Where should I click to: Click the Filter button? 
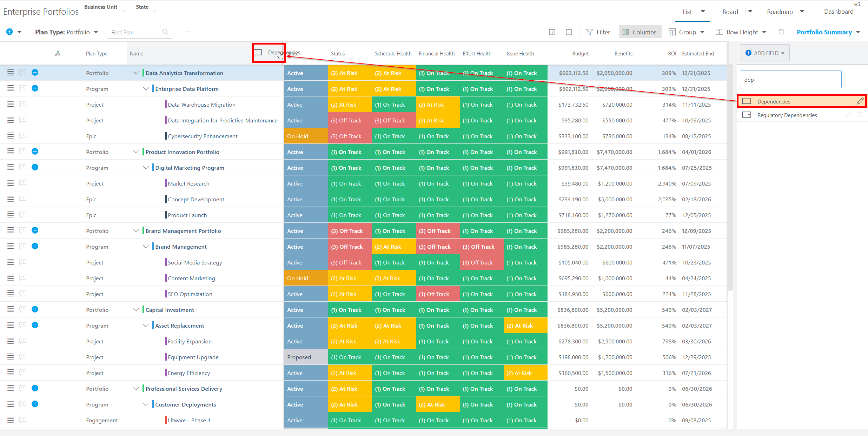598,32
